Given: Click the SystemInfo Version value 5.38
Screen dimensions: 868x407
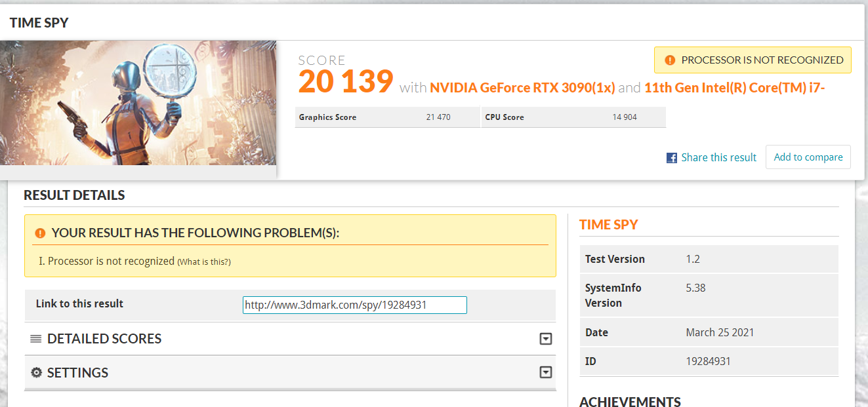Looking at the screenshot, I should [x=695, y=288].
